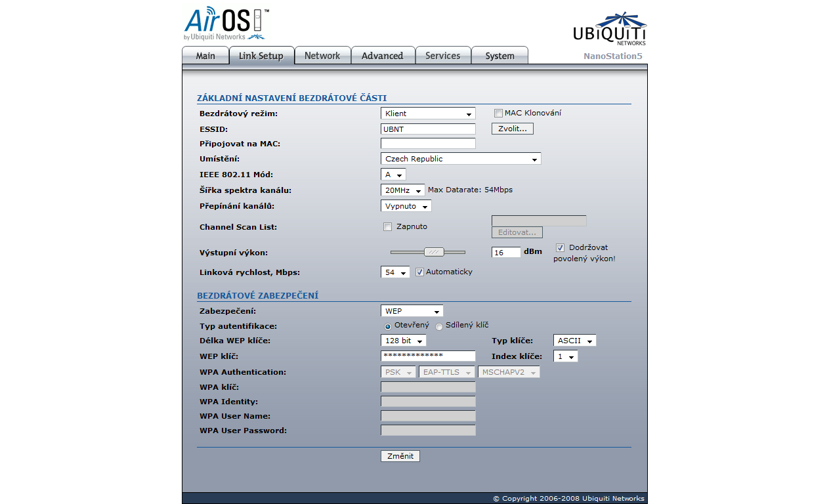
Task: Open the Network tab
Action: pos(322,56)
